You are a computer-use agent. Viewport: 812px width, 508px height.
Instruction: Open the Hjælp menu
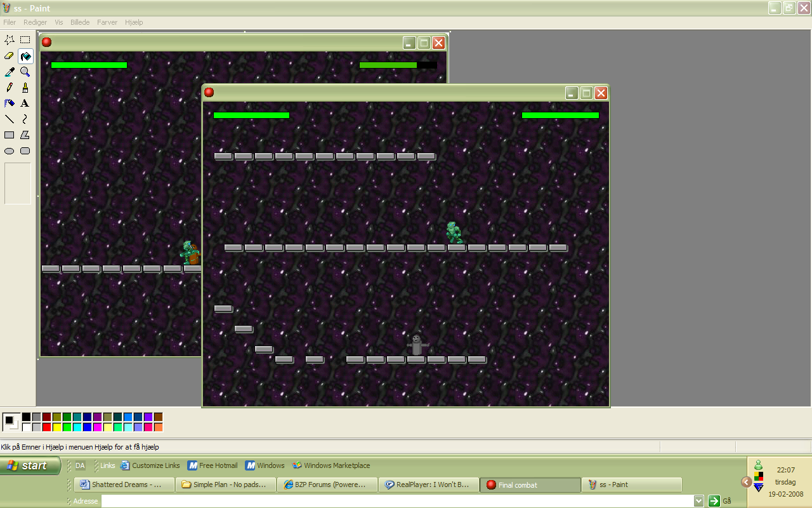[x=134, y=22]
